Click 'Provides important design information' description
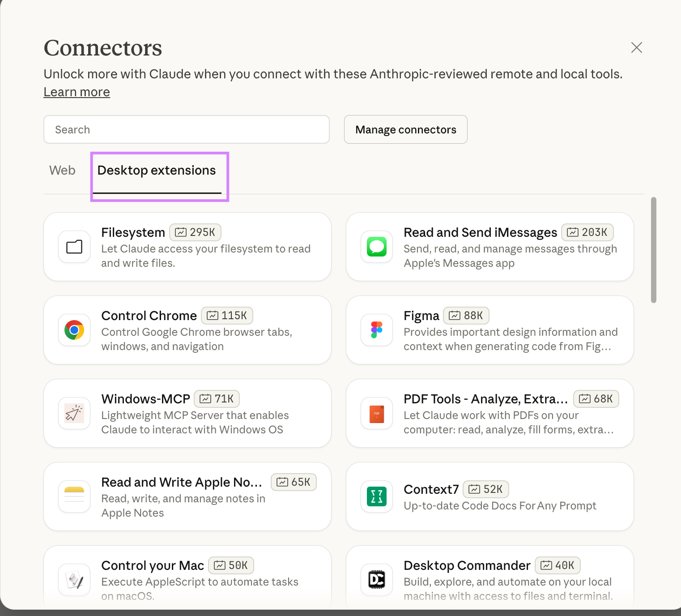 pos(511,339)
